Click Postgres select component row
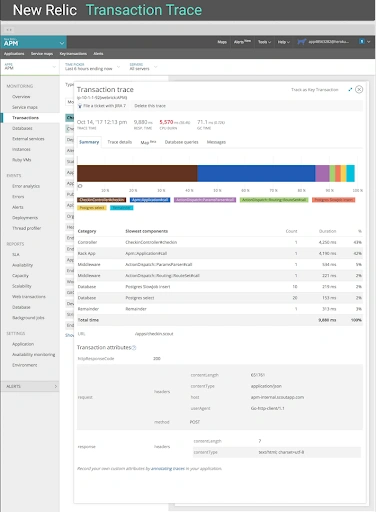 click(220, 298)
